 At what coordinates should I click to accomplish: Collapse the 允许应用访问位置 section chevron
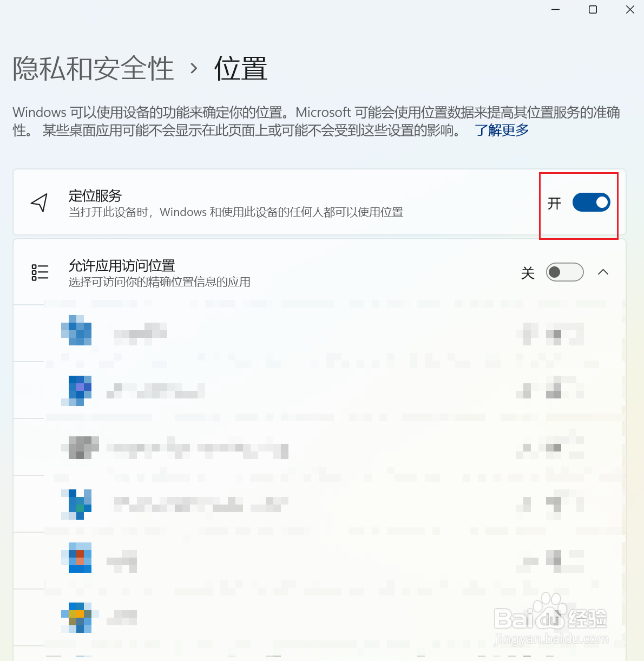pyautogui.click(x=603, y=272)
